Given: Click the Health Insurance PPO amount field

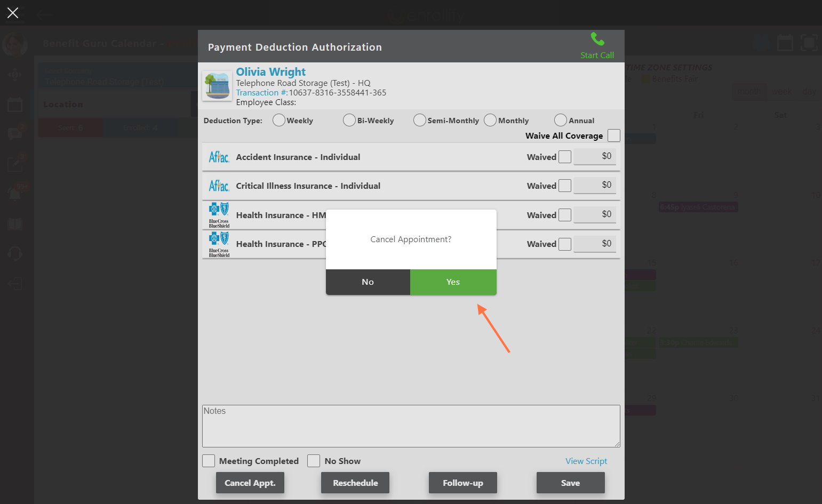Looking at the screenshot, I should click(595, 244).
